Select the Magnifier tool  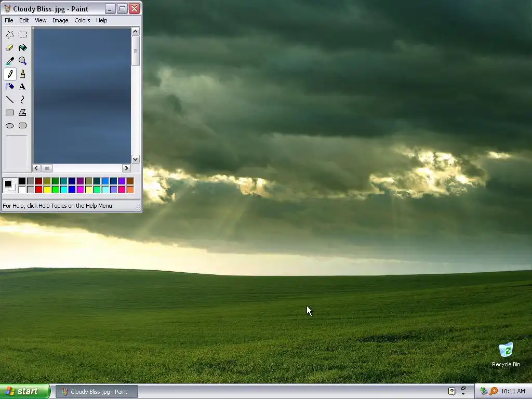pyautogui.click(x=23, y=61)
